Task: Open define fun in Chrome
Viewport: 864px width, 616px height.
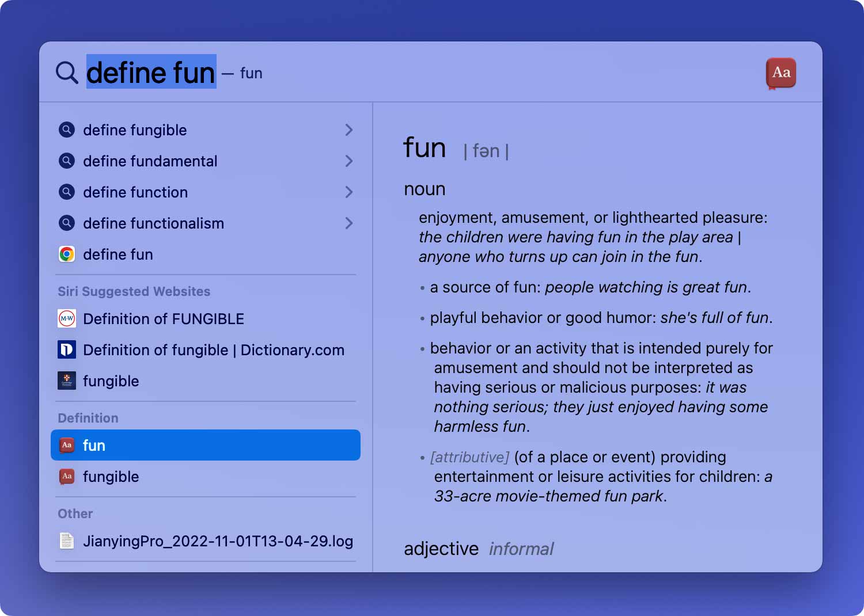Action: pyautogui.click(x=206, y=254)
